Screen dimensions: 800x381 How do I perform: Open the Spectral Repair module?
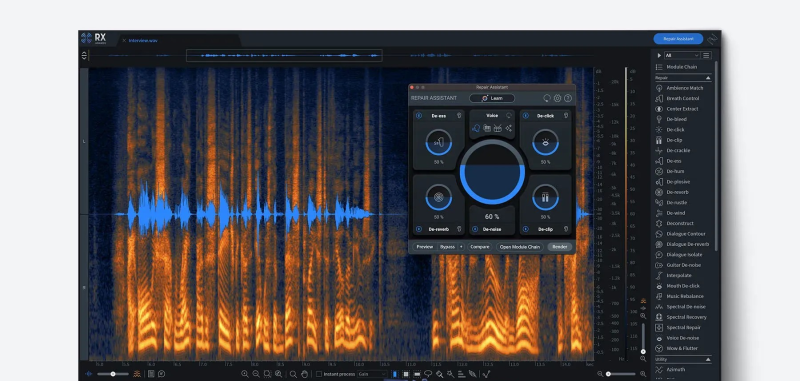(x=679, y=327)
